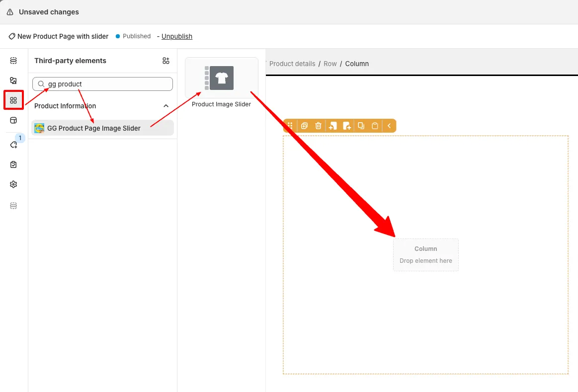Paste element using the clipboard toolbar icon
Viewport: 578px width, 392px height.
[375, 126]
